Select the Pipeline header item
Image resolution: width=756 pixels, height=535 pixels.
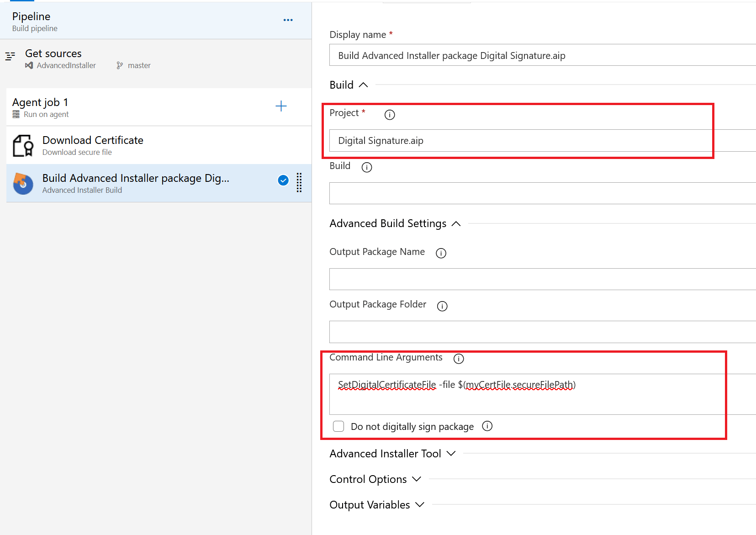point(156,21)
